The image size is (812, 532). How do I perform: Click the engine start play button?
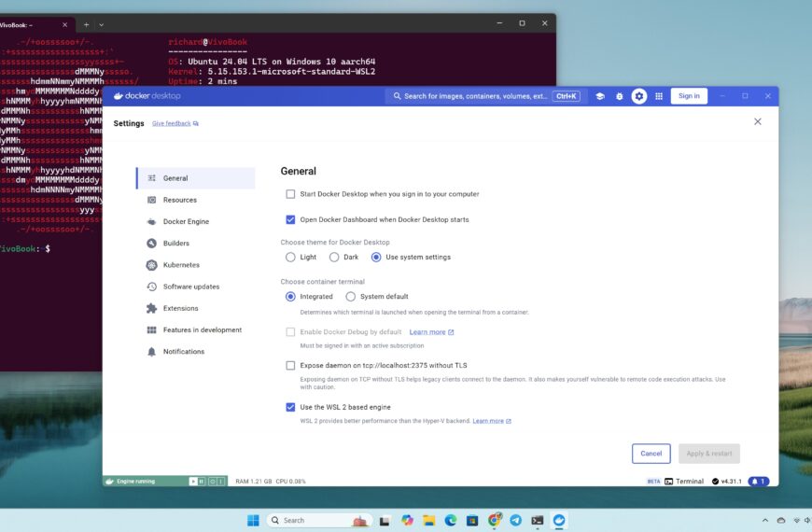[x=193, y=482]
